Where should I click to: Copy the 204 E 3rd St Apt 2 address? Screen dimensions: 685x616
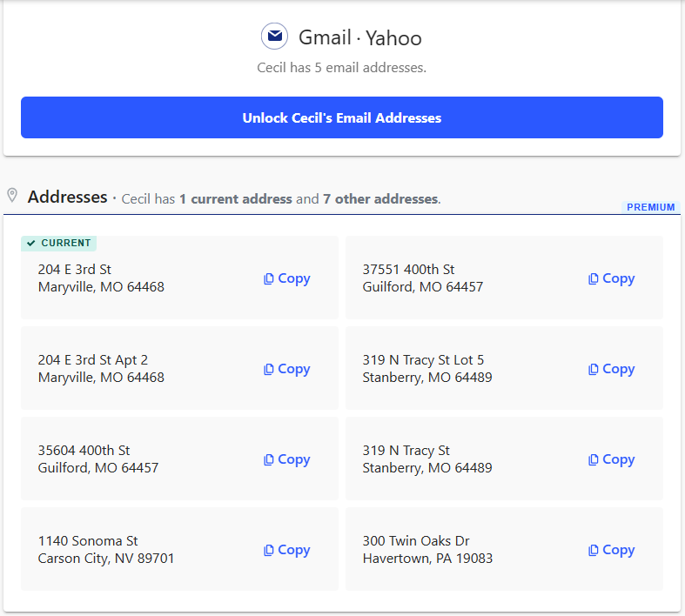click(287, 369)
